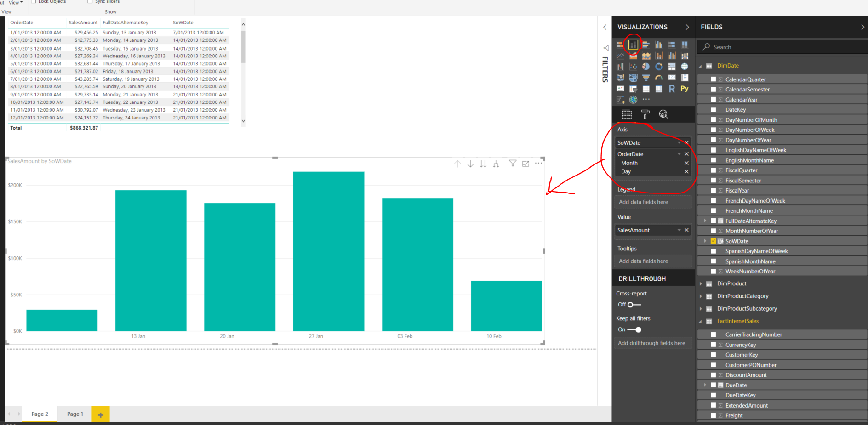The width and height of the screenshot is (868, 425).
Task: Open the View menu
Action: pyautogui.click(x=16, y=3)
